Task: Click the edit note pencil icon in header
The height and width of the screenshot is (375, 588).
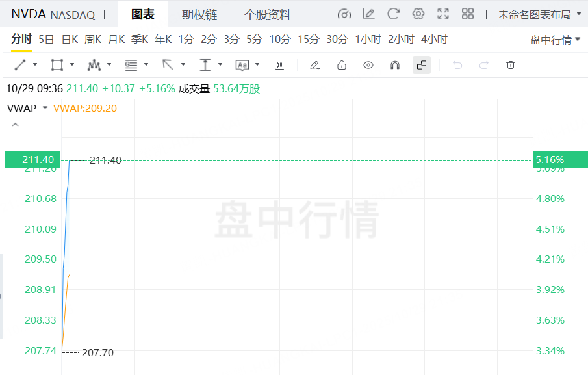Action: pyautogui.click(x=369, y=14)
